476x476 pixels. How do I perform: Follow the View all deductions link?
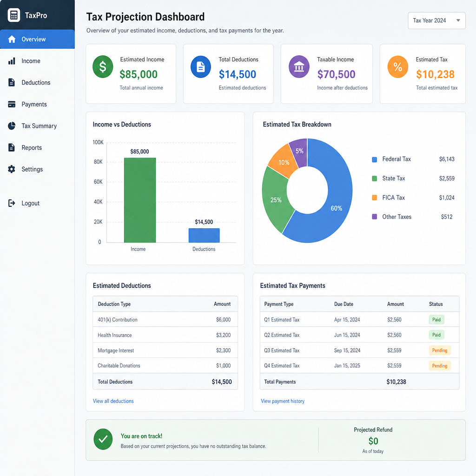pyautogui.click(x=113, y=401)
